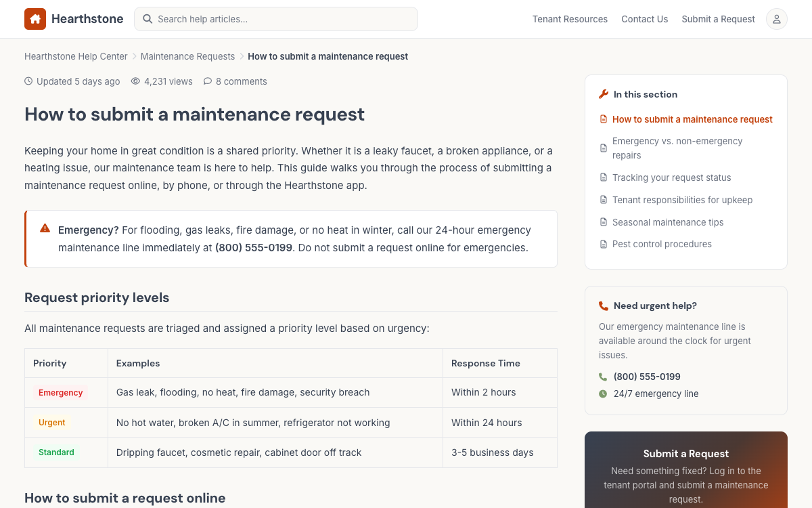The image size is (812, 508).
Task: Open Seasonal maintenance tips article
Action: pos(668,222)
